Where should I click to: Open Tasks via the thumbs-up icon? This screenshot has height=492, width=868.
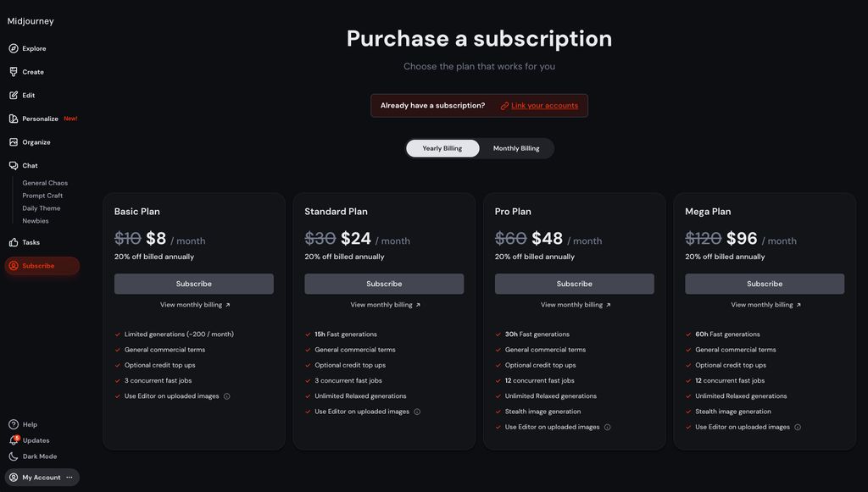(14, 242)
